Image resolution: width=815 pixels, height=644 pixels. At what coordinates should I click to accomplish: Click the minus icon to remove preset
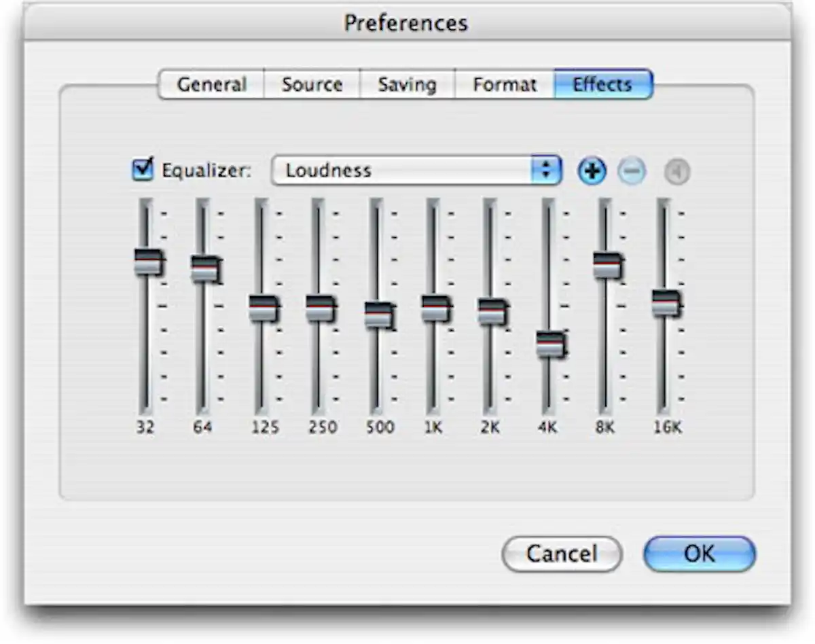pos(632,172)
